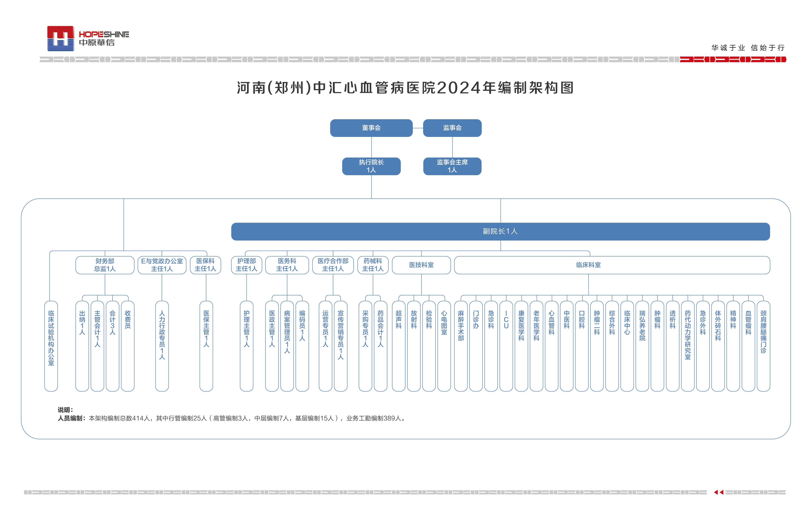812x518 pixels.
Task: Select the 麻醉手术部 column
Action: click(461, 346)
